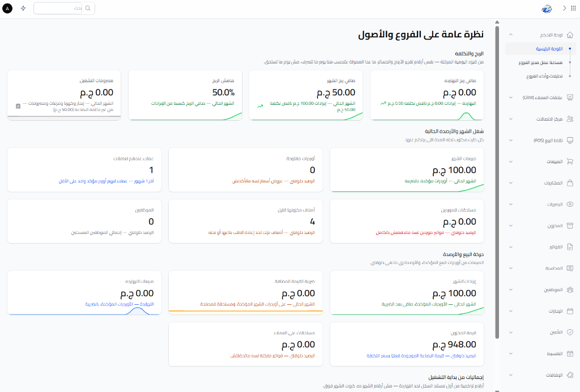The width and height of the screenshot is (580, 392).
Task: Click the الفواتير document icon
Action: click(x=570, y=246)
